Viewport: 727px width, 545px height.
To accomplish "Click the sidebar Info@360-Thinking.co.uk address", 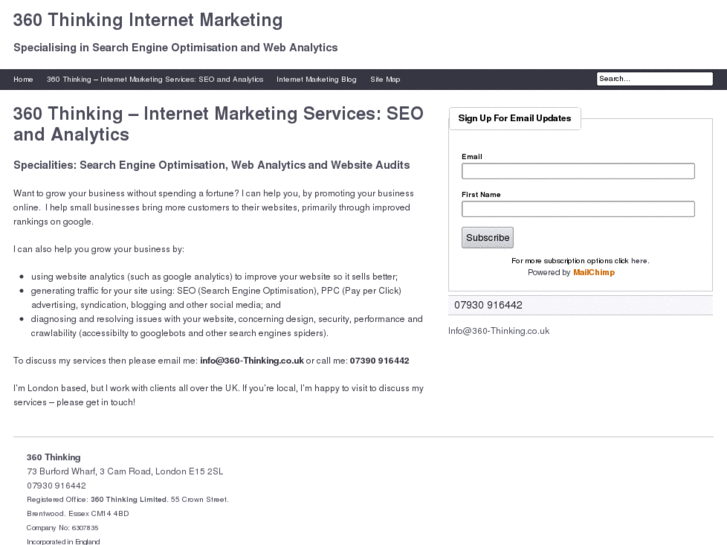I will [499, 330].
